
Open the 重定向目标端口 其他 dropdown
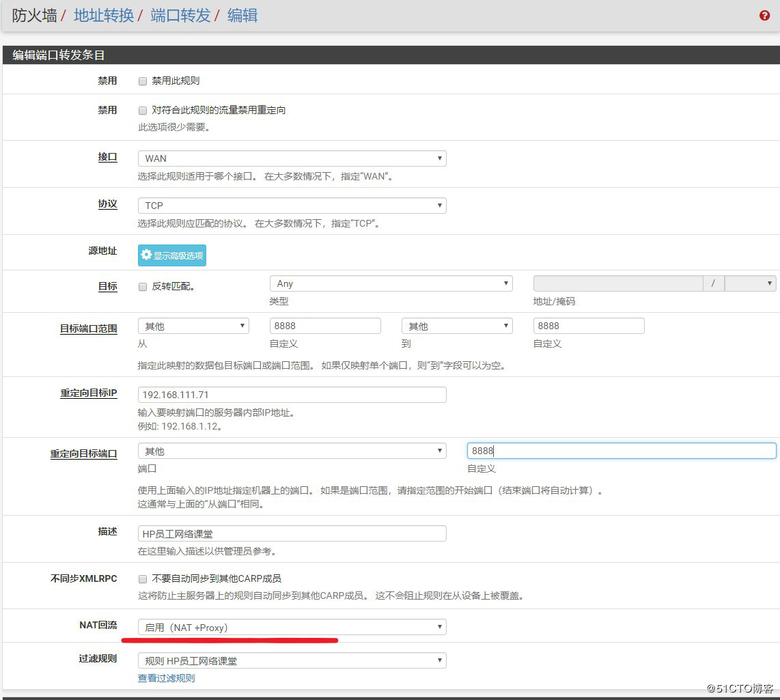(292, 451)
